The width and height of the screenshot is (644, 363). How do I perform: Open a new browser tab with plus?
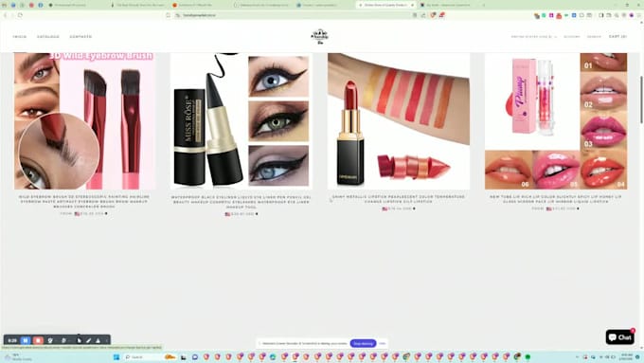483,5
